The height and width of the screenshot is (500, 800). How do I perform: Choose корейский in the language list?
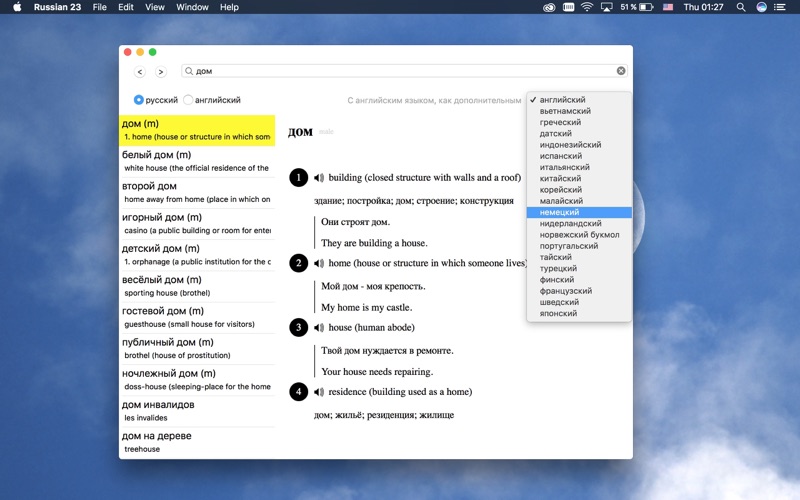pyautogui.click(x=579, y=190)
